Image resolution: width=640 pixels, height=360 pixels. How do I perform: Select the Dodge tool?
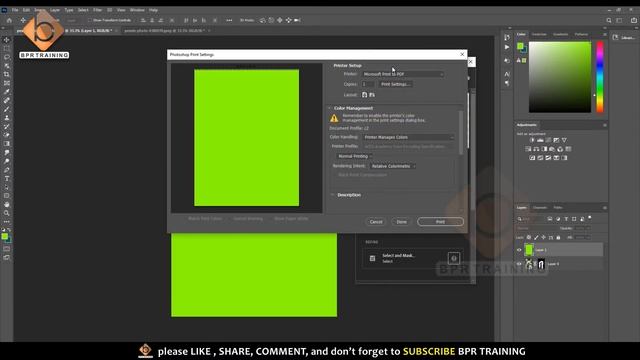[x=7, y=161]
